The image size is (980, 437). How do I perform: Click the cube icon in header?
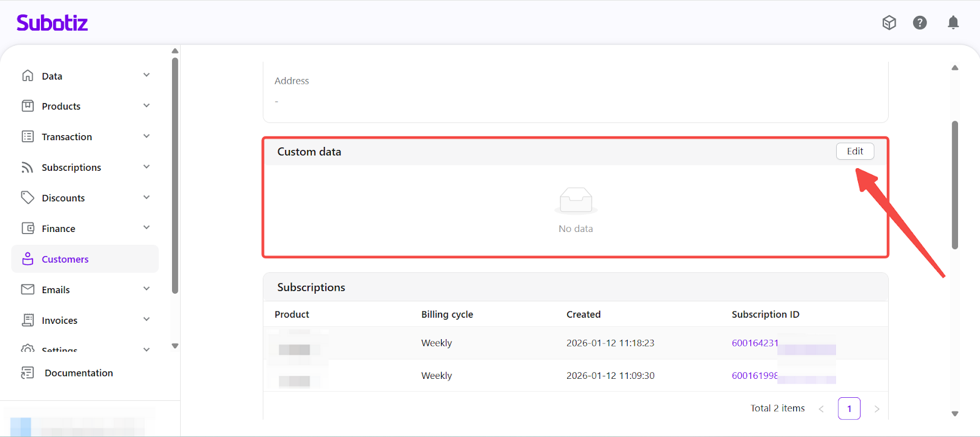click(889, 23)
